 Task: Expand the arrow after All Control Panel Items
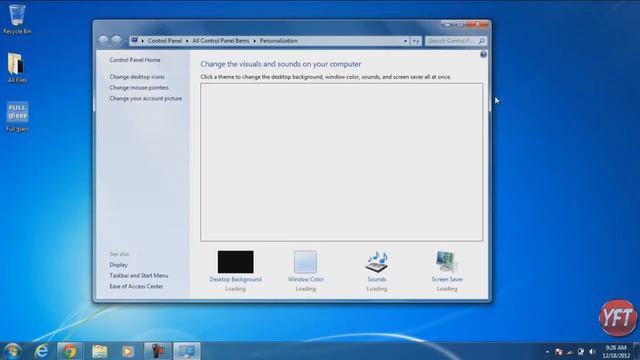coord(254,41)
